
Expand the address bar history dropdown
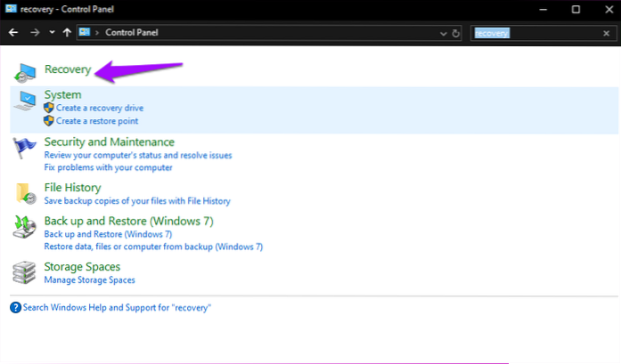tap(444, 33)
